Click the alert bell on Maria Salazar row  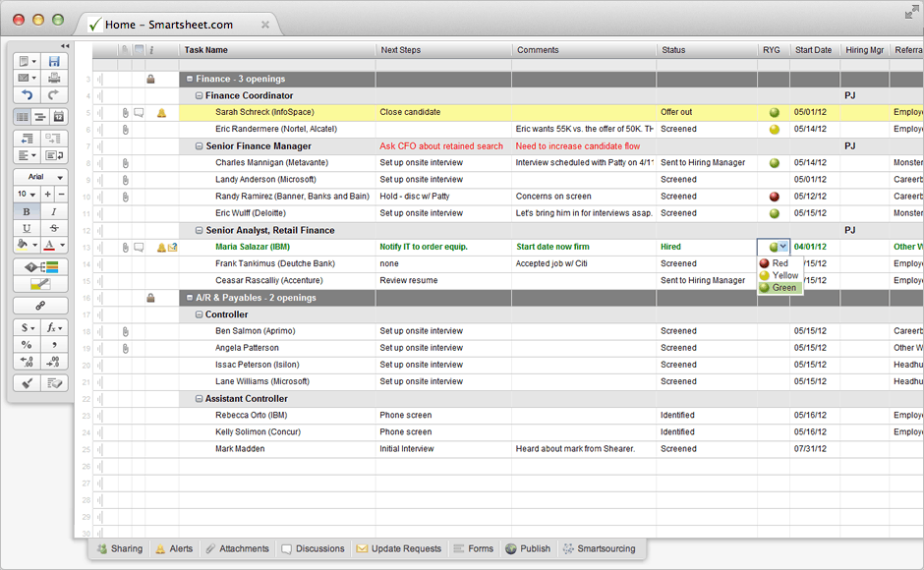pos(161,248)
